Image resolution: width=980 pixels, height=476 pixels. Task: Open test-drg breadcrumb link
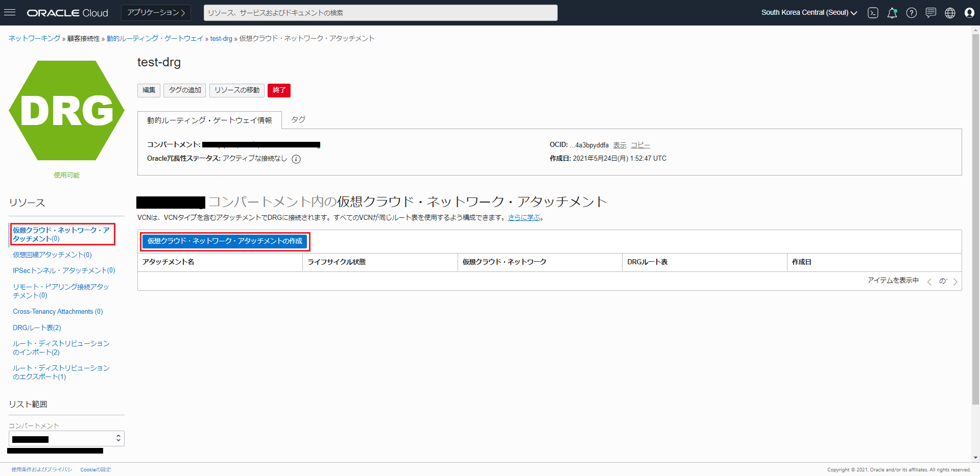click(x=221, y=38)
